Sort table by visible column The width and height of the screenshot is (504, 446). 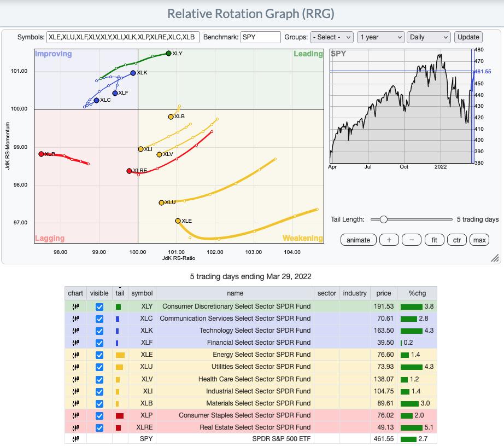tap(99, 293)
